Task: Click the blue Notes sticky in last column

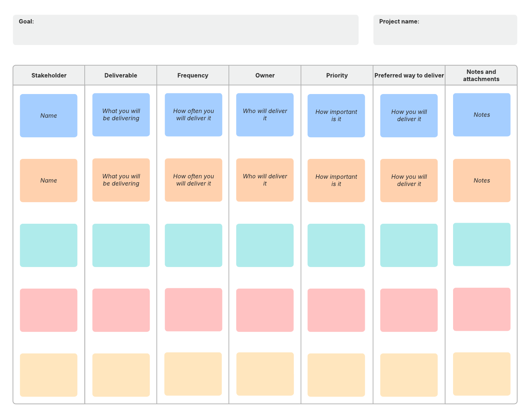Action: tap(482, 115)
